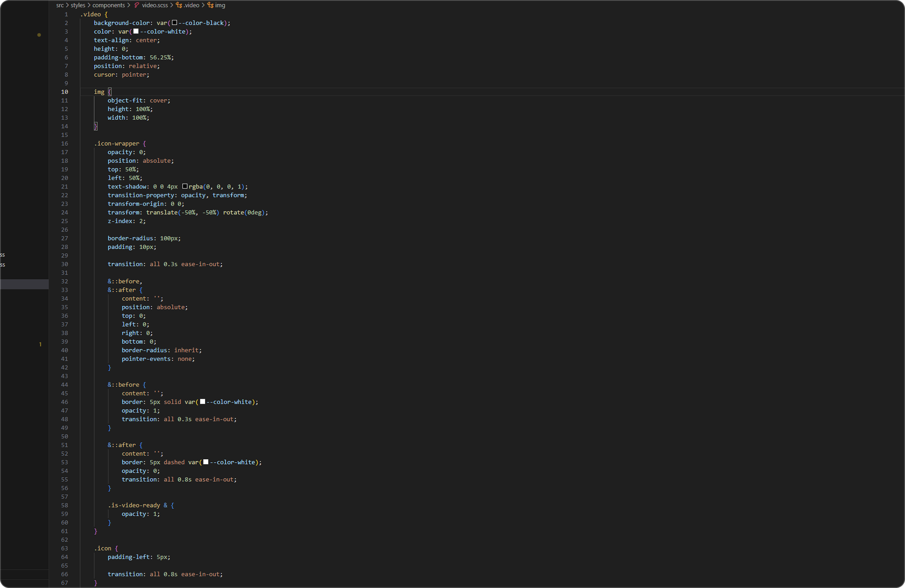The height and width of the screenshot is (588, 905).
Task: Click the modified dot indicator in sidebar
Action: (x=39, y=35)
